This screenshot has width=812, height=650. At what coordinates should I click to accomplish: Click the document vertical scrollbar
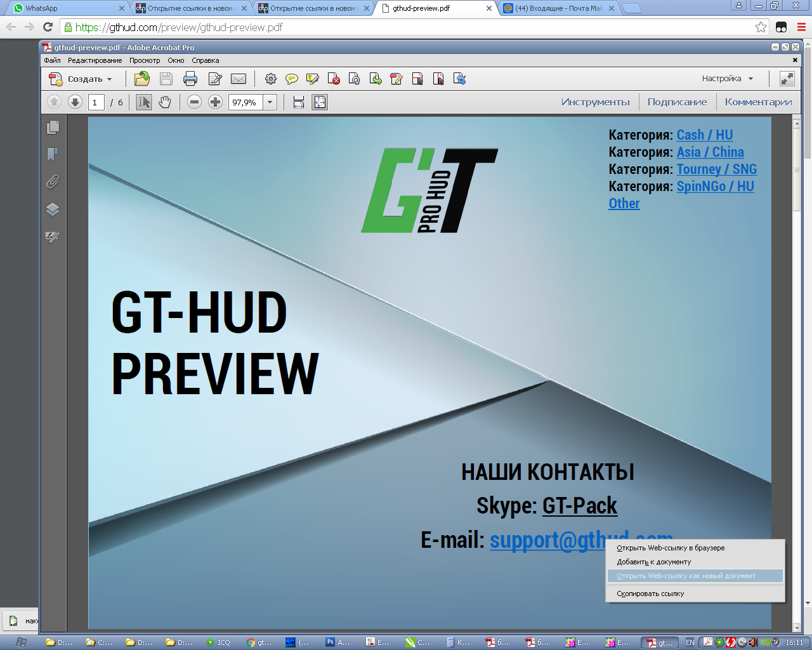797,375
